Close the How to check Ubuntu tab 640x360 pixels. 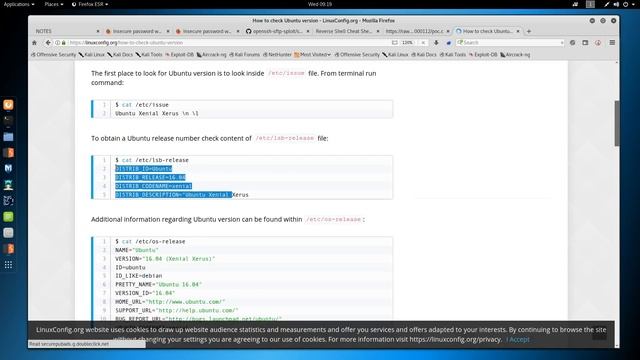pos(518,31)
